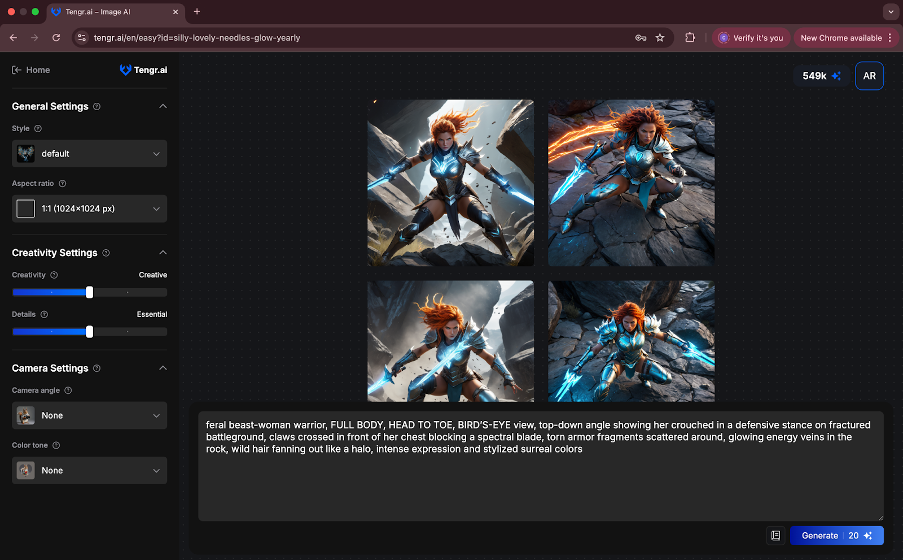
Task: Open the prompt library icon beside Generate
Action: pos(775,536)
